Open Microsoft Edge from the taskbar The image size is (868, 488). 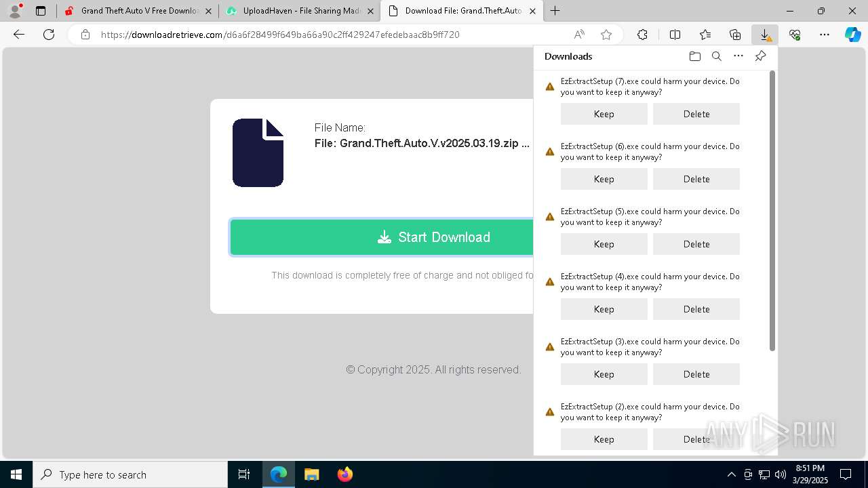279,474
